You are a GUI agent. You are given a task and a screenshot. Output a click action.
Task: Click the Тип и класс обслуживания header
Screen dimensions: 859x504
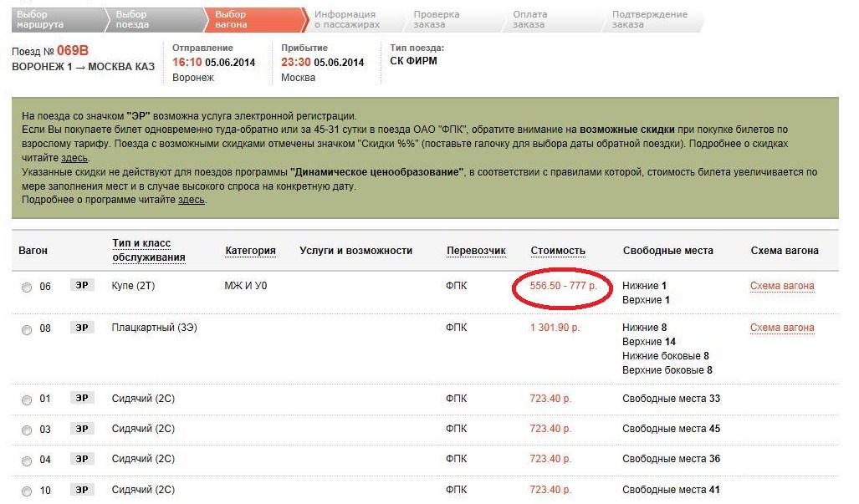pos(148,250)
